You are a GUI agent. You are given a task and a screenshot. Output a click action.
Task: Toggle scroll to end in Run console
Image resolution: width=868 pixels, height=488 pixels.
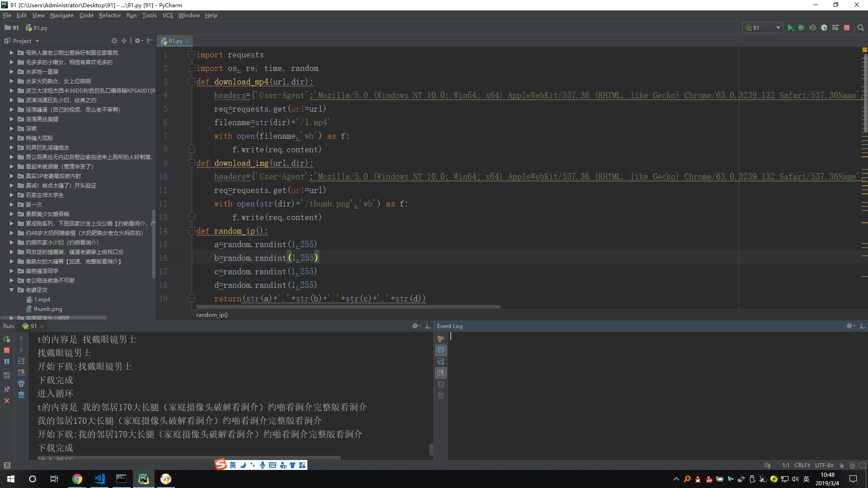pos(21,372)
